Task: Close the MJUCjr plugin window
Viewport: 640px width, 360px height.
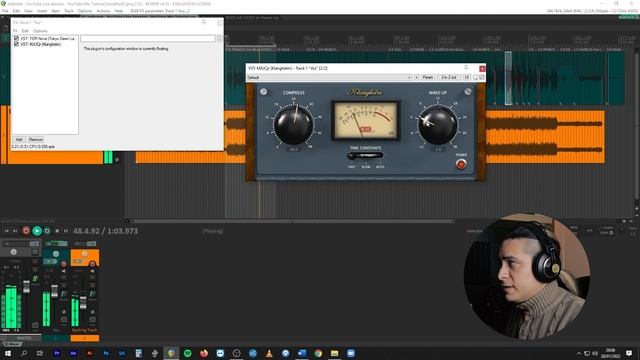Action: tap(482, 68)
